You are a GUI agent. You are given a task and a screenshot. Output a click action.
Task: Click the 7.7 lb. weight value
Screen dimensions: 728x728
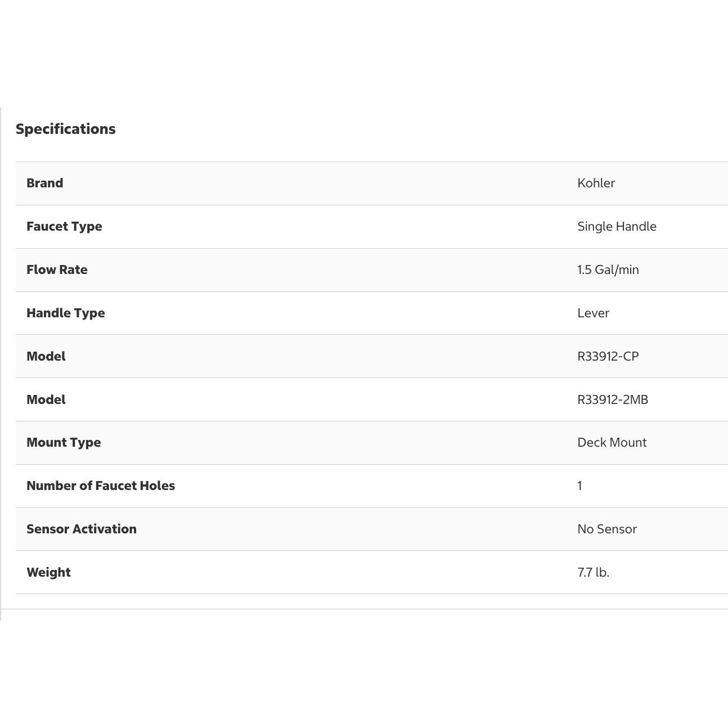tap(593, 572)
